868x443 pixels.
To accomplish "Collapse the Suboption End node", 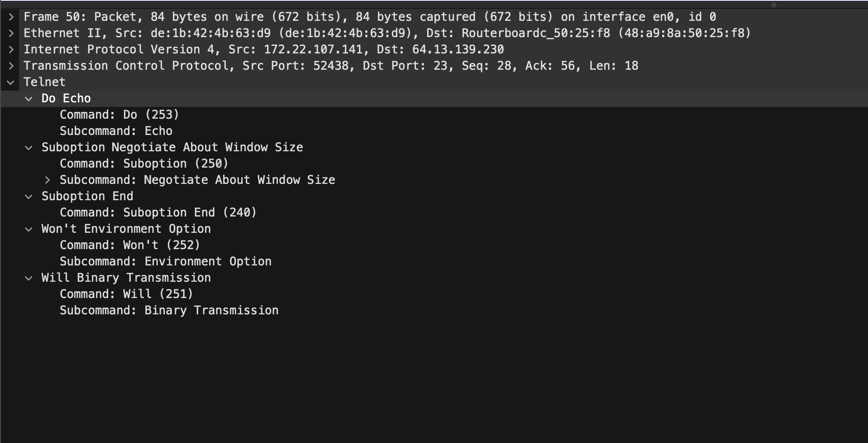I will pos(29,197).
